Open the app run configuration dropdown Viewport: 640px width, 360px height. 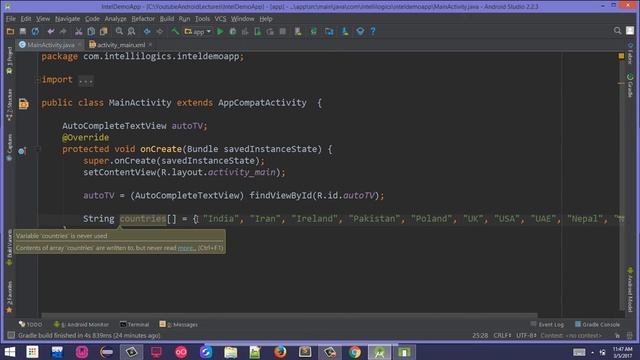coord(198,31)
